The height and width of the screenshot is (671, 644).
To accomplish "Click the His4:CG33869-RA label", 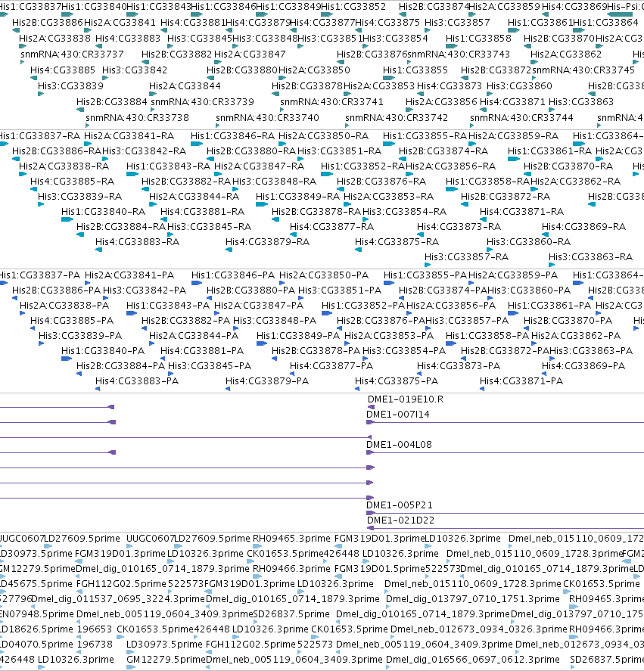I will tap(583, 227).
